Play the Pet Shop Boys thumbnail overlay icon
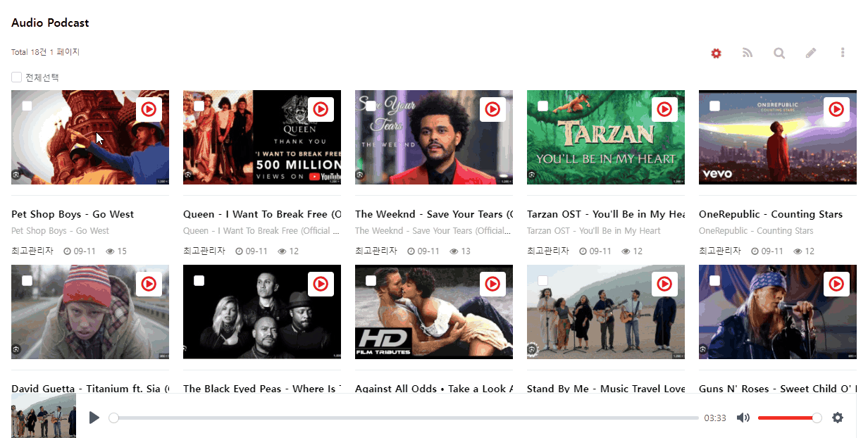The height and width of the screenshot is (438, 868). [149, 109]
